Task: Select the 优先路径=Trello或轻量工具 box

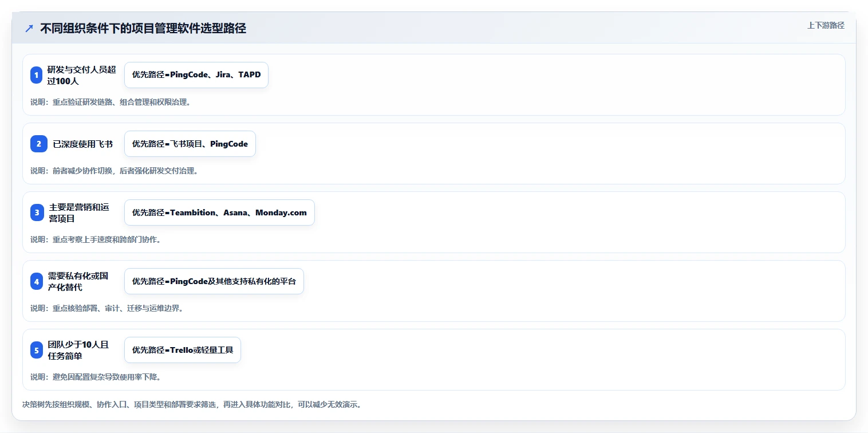Action: tap(183, 350)
